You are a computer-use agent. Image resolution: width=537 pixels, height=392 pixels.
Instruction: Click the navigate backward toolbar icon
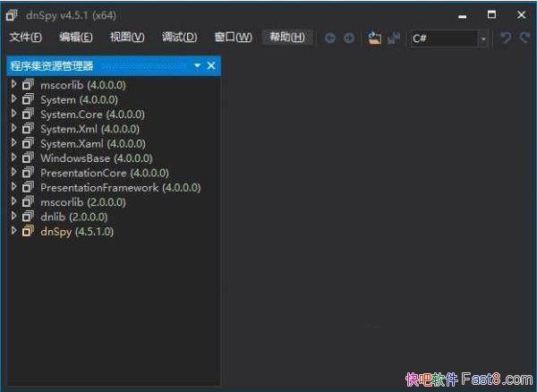[x=330, y=38]
